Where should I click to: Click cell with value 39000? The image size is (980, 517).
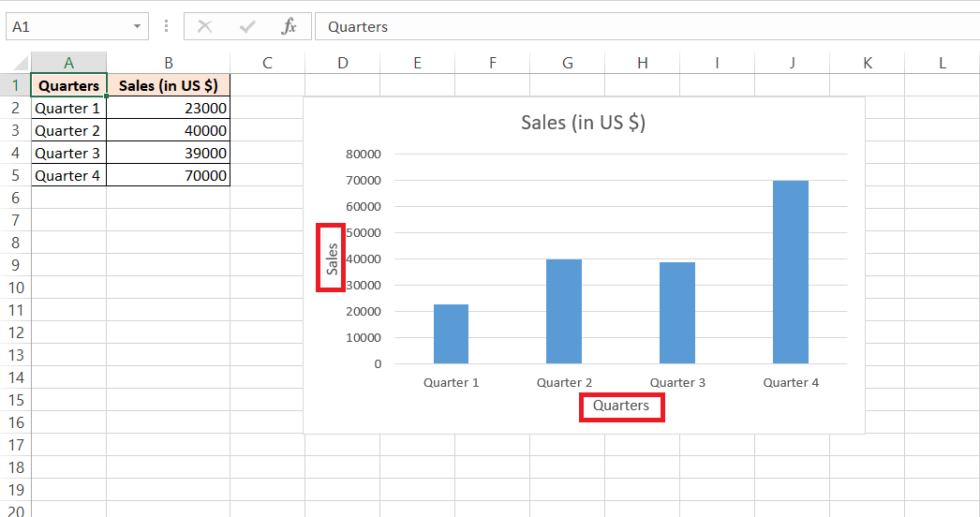click(x=168, y=154)
